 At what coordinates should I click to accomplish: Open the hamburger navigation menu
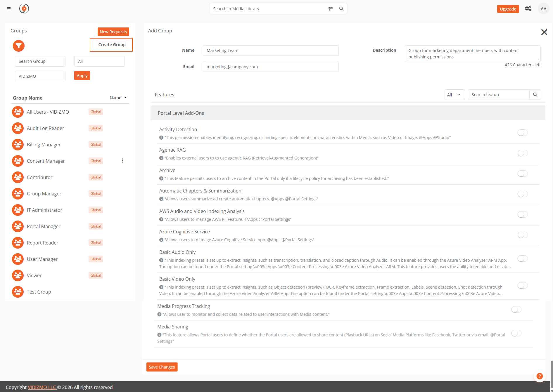pyautogui.click(x=9, y=8)
